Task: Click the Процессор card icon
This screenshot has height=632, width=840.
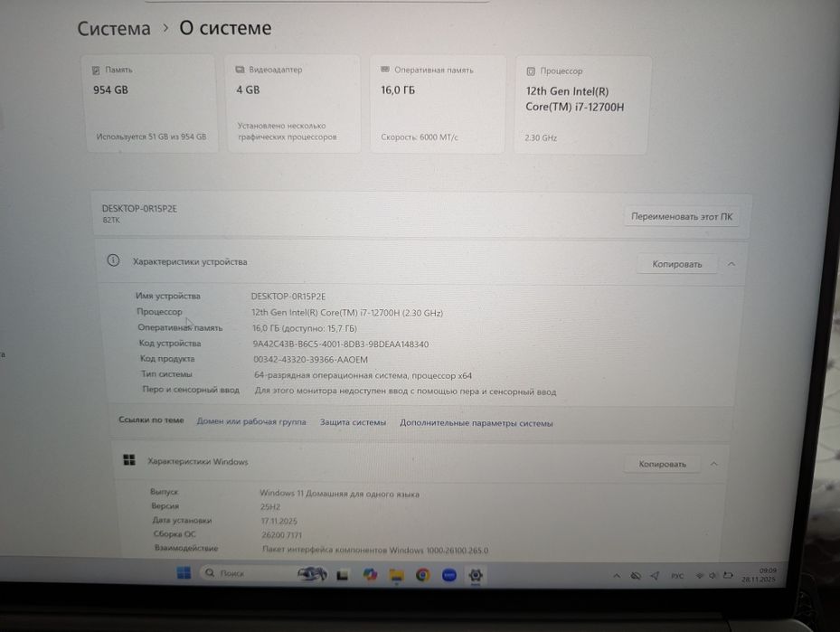Action: pyautogui.click(x=531, y=71)
